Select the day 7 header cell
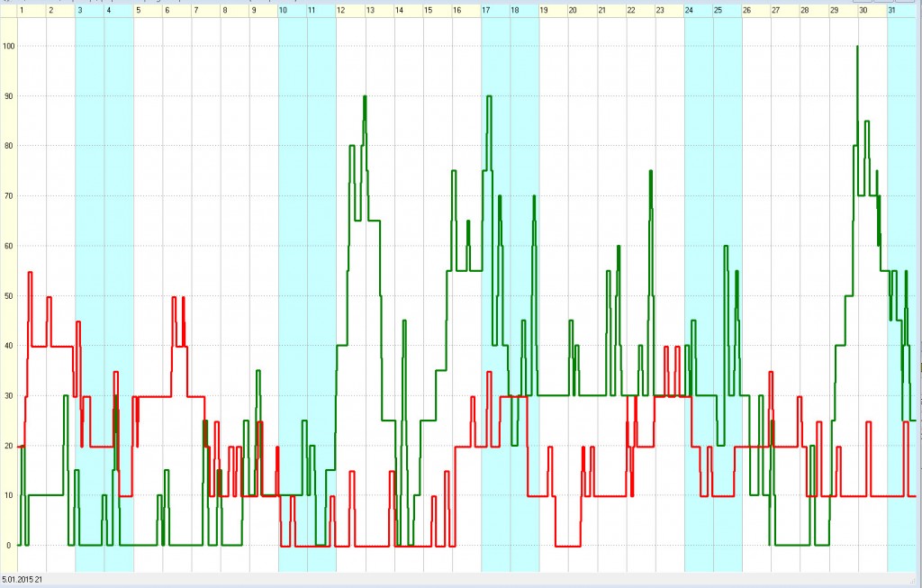The height and width of the screenshot is (588, 922). point(206,10)
